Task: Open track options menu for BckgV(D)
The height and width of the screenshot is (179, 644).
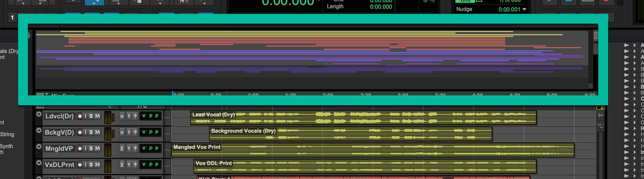Action: tap(39, 131)
